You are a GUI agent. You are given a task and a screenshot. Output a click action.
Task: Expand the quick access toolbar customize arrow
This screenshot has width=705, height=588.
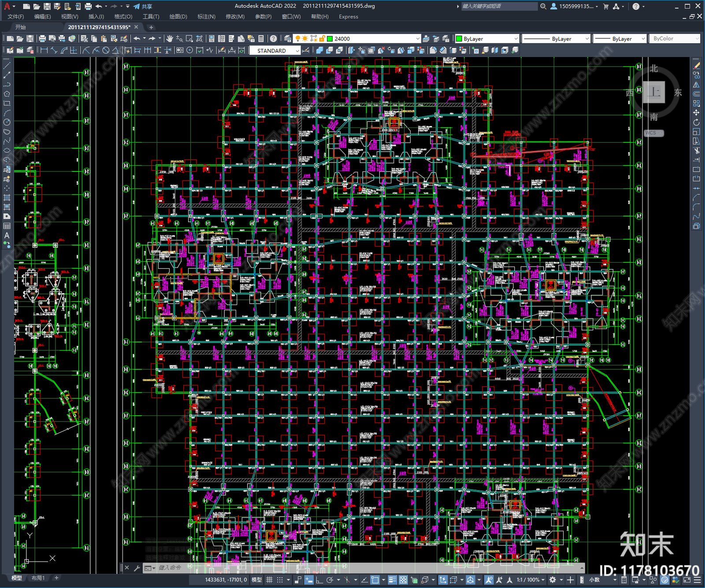[x=128, y=6]
